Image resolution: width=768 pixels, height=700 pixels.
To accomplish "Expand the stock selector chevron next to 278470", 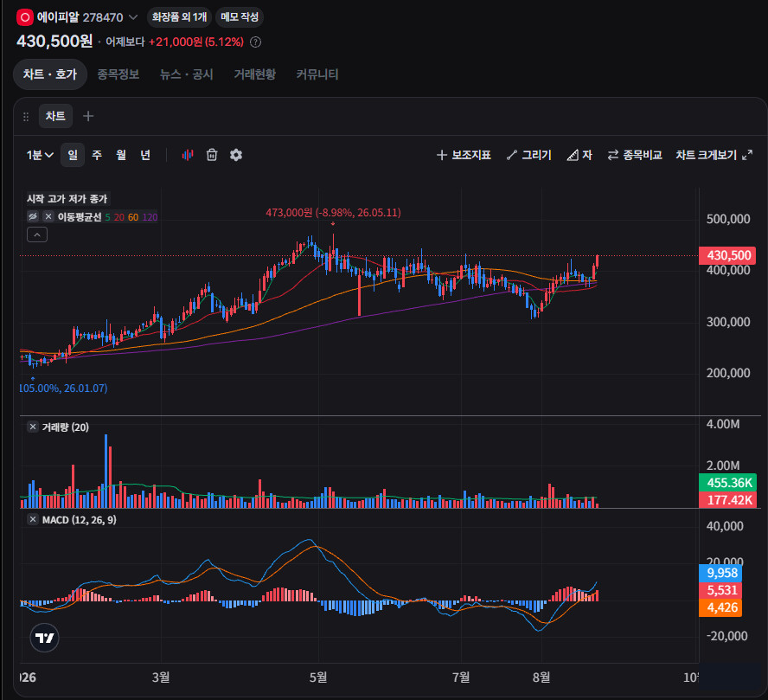I will 132,17.
